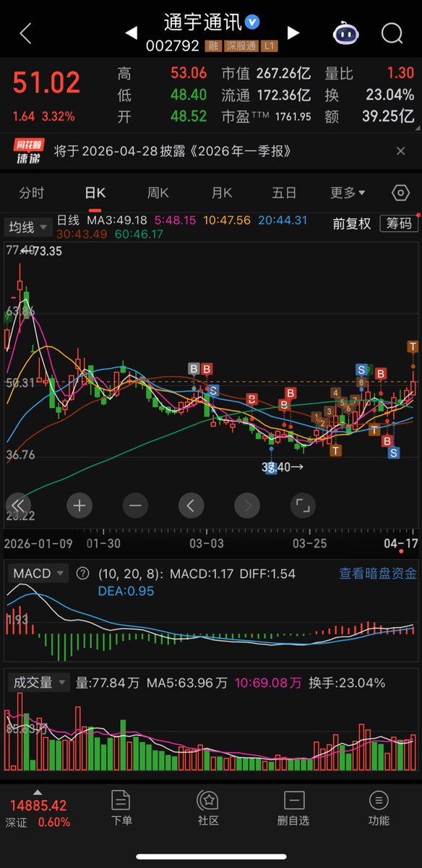This screenshot has height=868, width=422.
Task: Change the 前复权 adjustment mode
Action: 352,224
